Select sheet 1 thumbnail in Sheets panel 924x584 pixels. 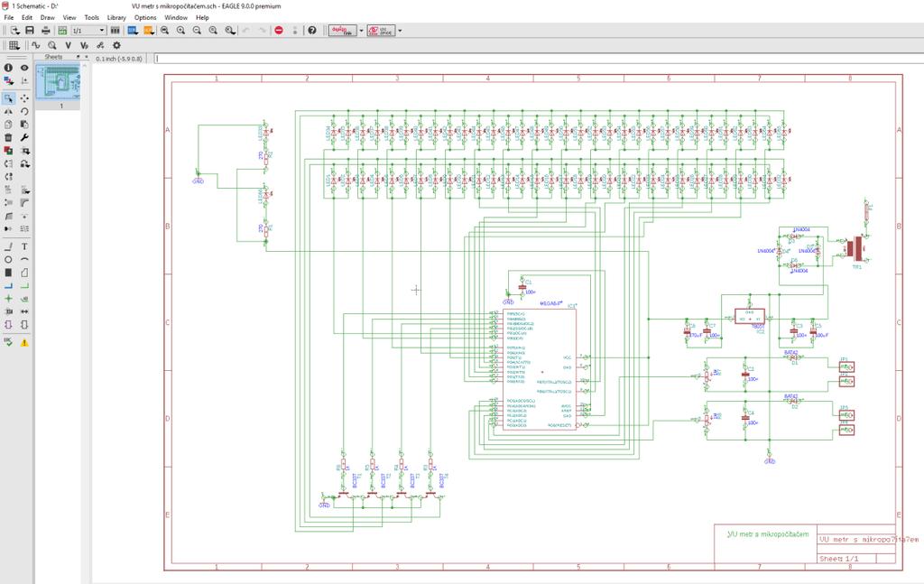tap(59, 81)
